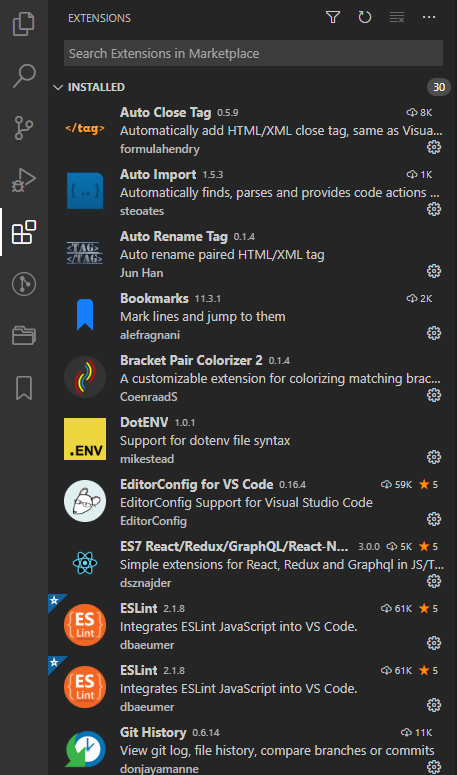457x775 pixels.
Task: Click publisher name Jun Han
Action: pyautogui.click(x=141, y=273)
